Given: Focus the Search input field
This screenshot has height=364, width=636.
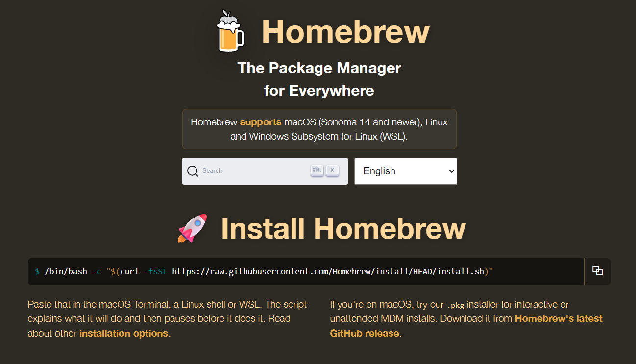Looking at the screenshot, I should (x=265, y=171).
